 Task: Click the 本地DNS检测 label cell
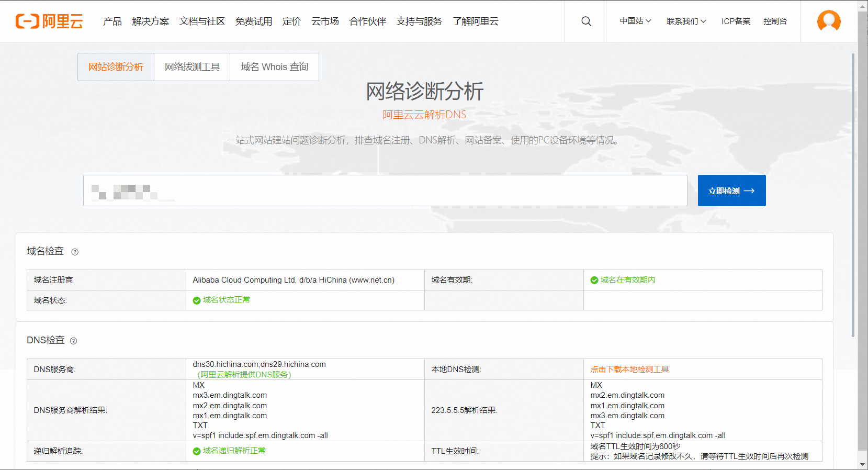pos(504,370)
